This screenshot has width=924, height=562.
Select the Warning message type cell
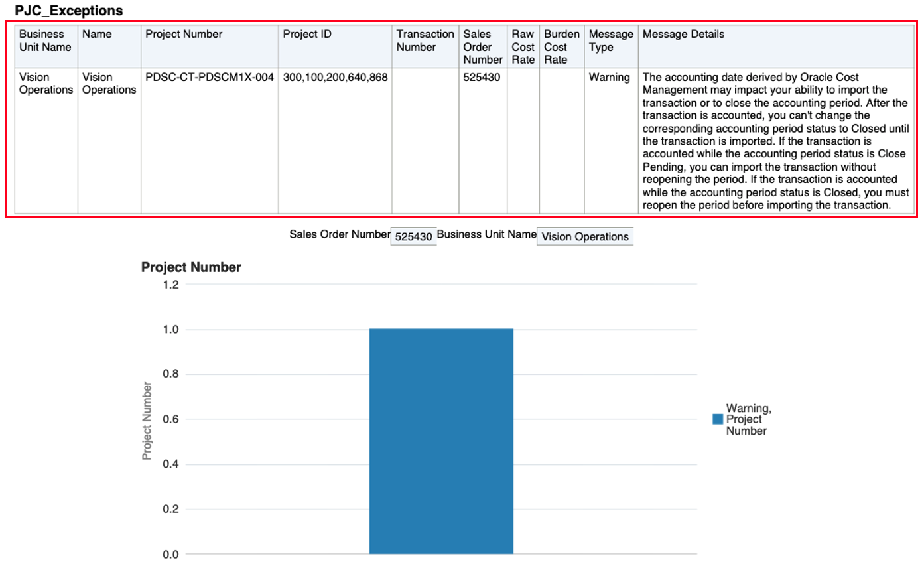coord(610,78)
